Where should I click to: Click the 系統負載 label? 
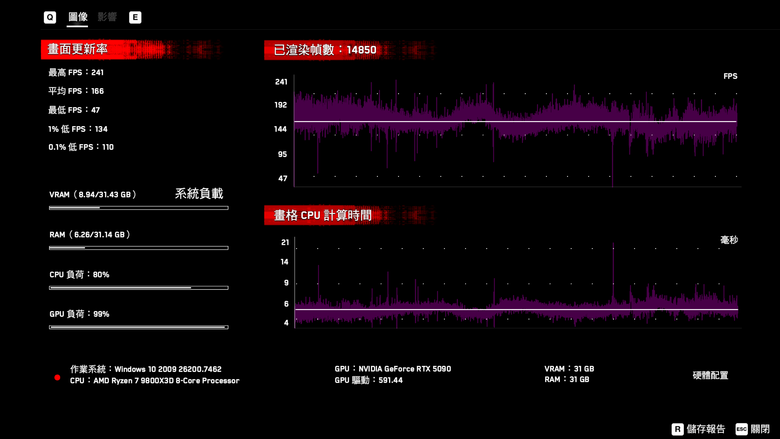point(199,193)
